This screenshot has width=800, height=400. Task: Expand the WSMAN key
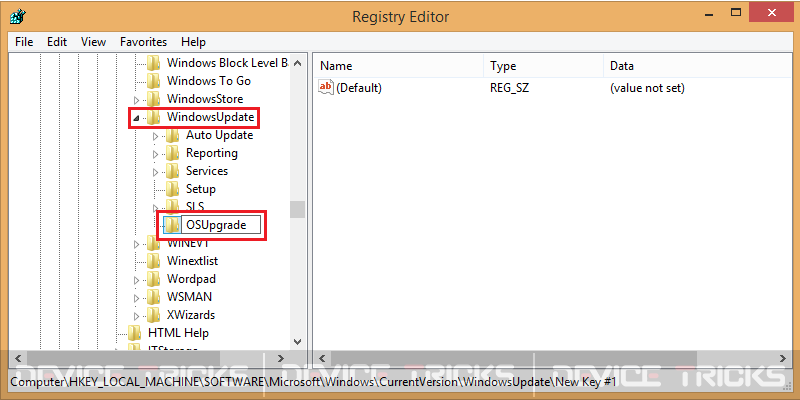[x=136, y=298]
